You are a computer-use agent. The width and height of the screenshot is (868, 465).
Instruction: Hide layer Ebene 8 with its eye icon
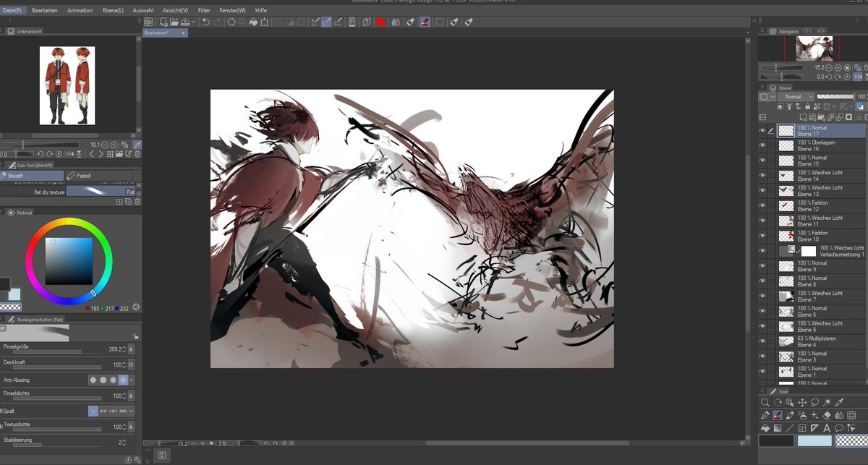point(762,281)
